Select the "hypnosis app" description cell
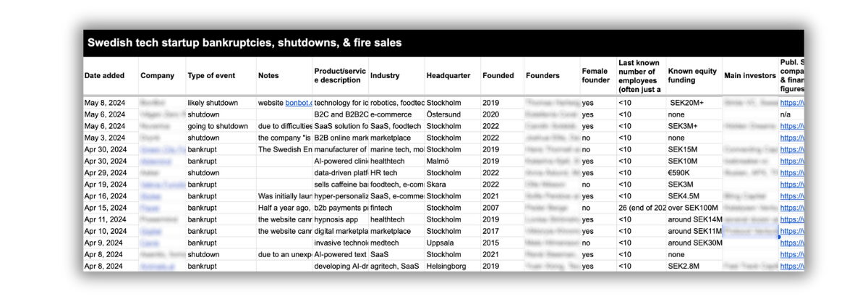The width and height of the screenshot is (868, 307). [336, 219]
